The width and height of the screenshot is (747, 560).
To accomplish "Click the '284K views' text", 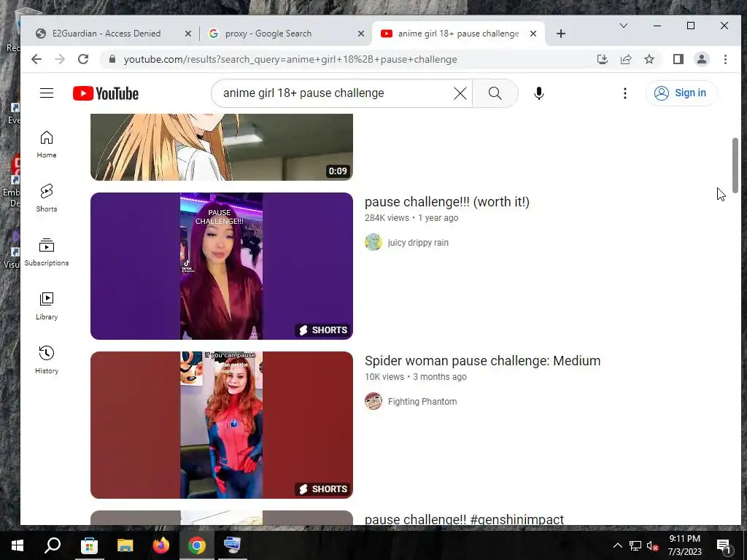I will click(387, 217).
